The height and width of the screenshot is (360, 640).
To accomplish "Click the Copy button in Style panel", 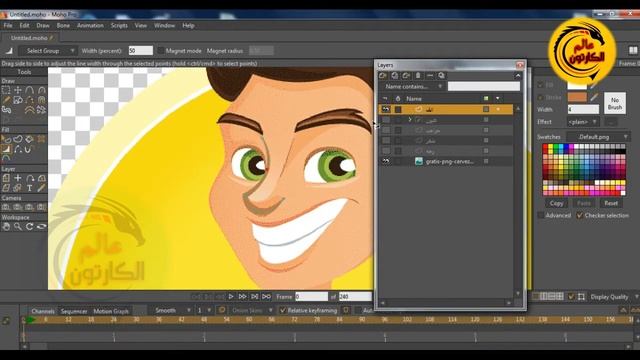I will [556, 203].
